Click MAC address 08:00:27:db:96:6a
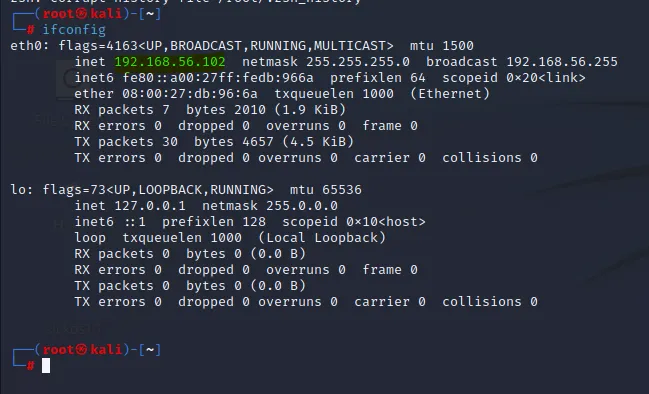Screen dimensions: 649x394 (190, 94)
